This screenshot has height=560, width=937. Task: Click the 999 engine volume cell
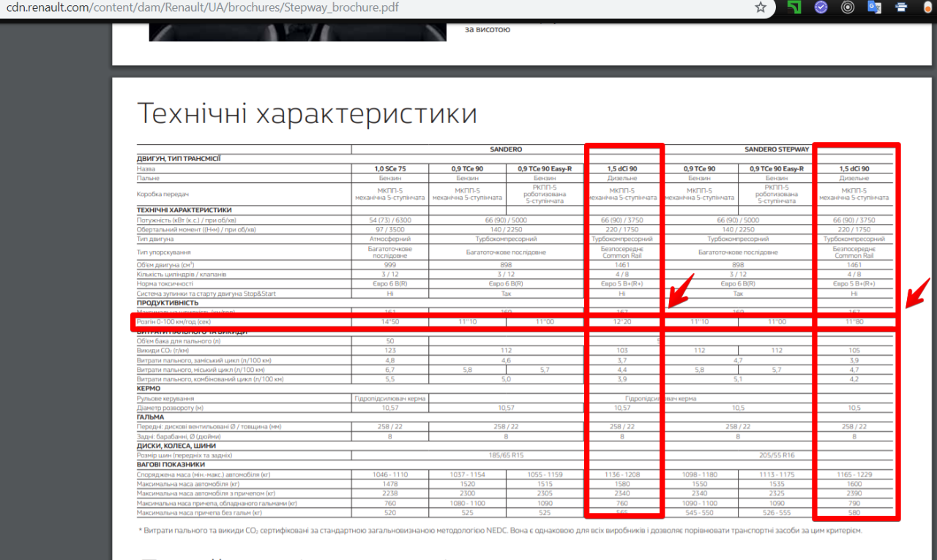(390, 265)
